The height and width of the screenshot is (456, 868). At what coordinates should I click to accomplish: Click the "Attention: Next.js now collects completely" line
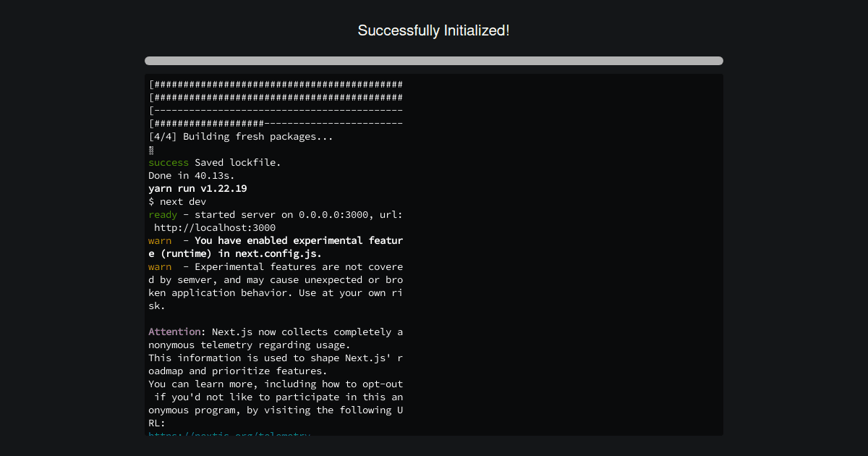click(276, 332)
